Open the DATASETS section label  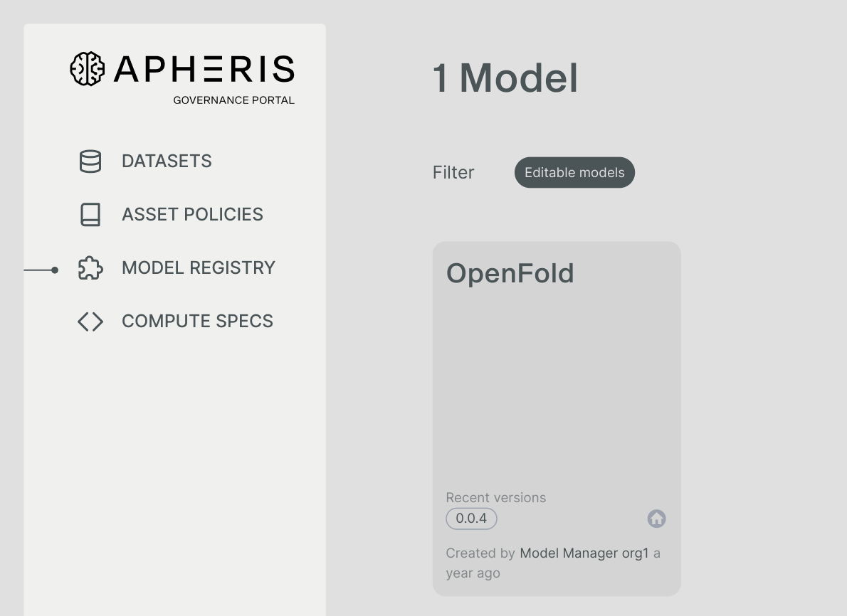click(x=167, y=161)
